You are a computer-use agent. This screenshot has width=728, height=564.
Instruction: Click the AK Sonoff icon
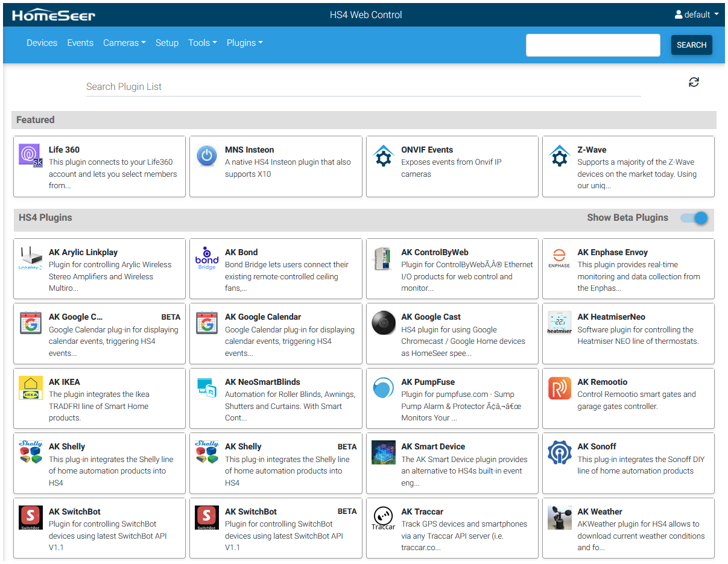[559, 452]
